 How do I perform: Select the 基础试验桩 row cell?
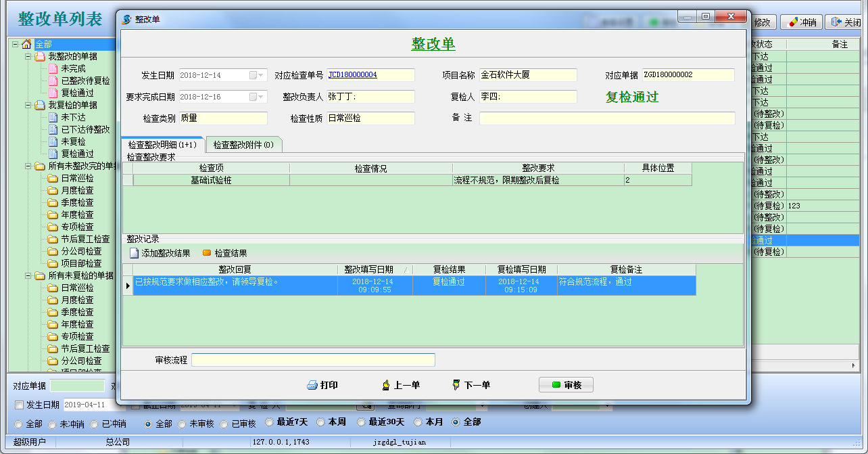coord(212,180)
